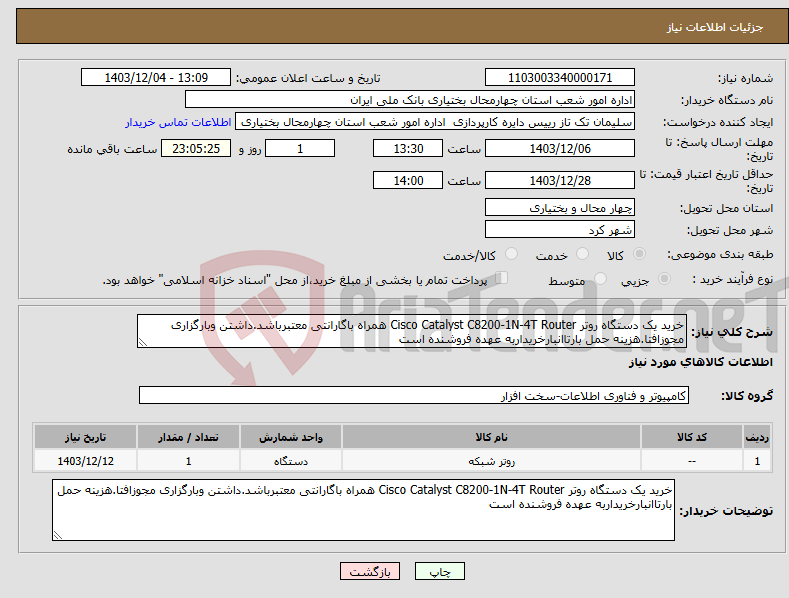The height and width of the screenshot is (598, 789).
Task: Click the توضیحات خریدار textarea
Action: (x=363, y=510)
